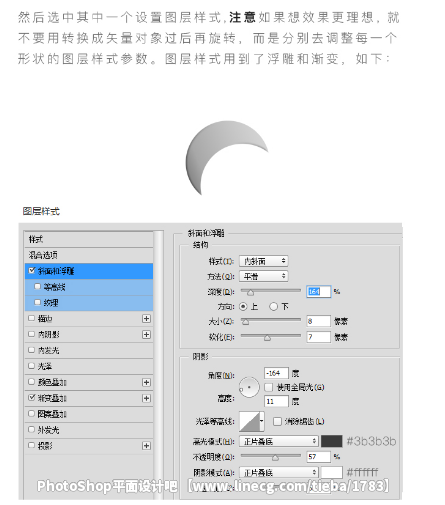The height and width of the screenshot is (505, 445).
Task: Uncheck the 渐变叠加 checkbox
Action: click(32, 397)
